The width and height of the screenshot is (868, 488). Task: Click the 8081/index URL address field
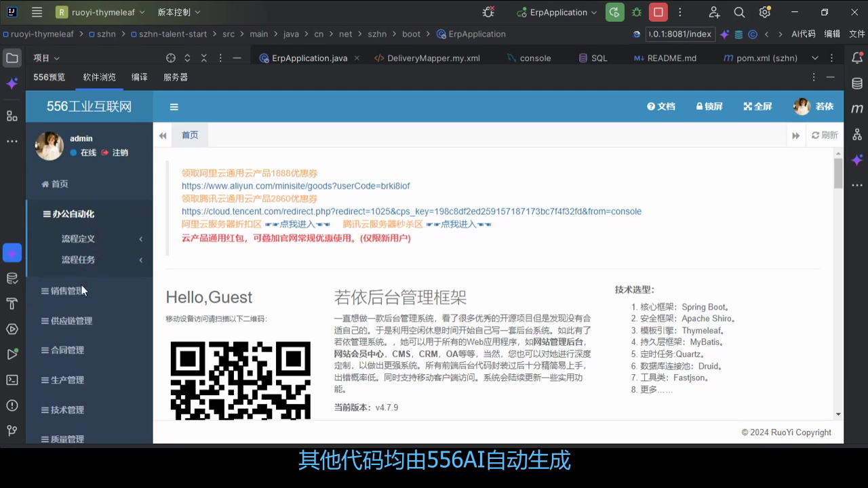[x=680, y=34]
